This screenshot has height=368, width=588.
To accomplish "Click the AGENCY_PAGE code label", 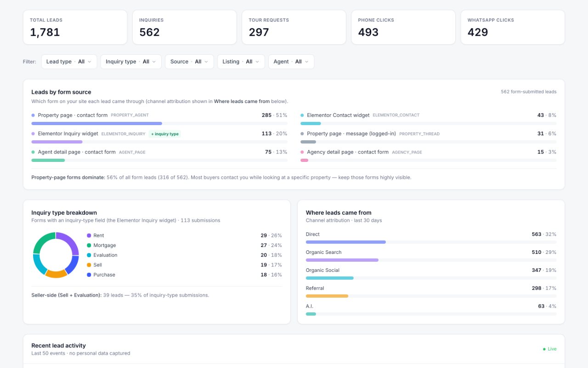I will coord(407,152).
